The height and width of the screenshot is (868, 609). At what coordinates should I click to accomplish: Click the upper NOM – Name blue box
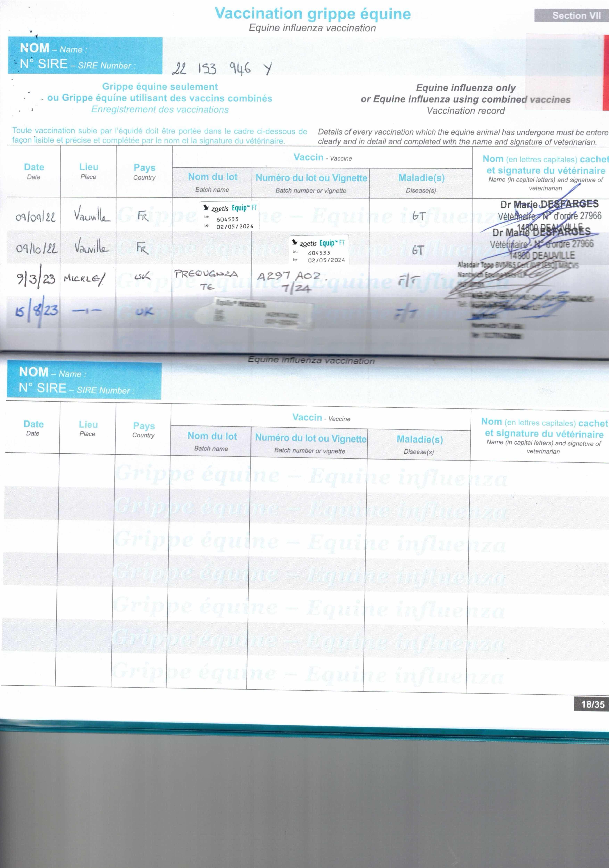(54, 48)
